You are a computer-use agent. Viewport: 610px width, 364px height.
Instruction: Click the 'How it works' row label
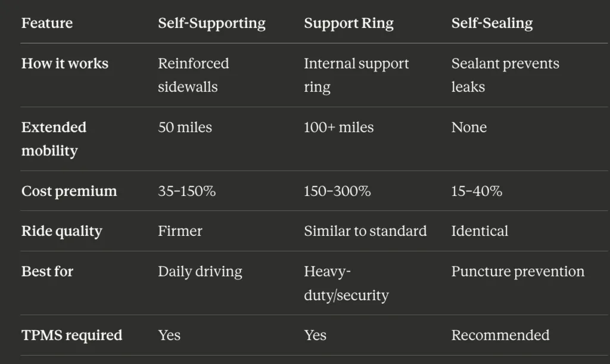pyautogui.click(x=65, y=64)
